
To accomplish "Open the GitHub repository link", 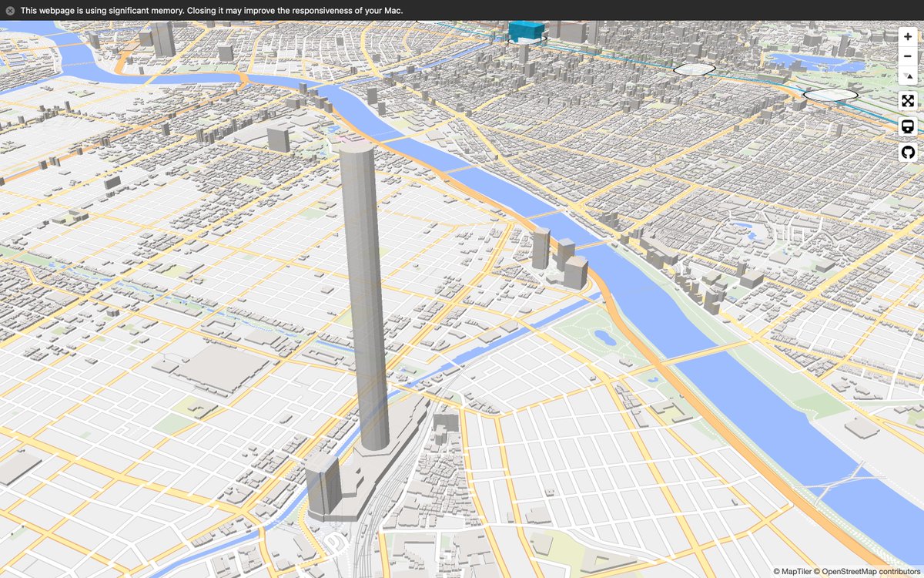I will 908,152.
